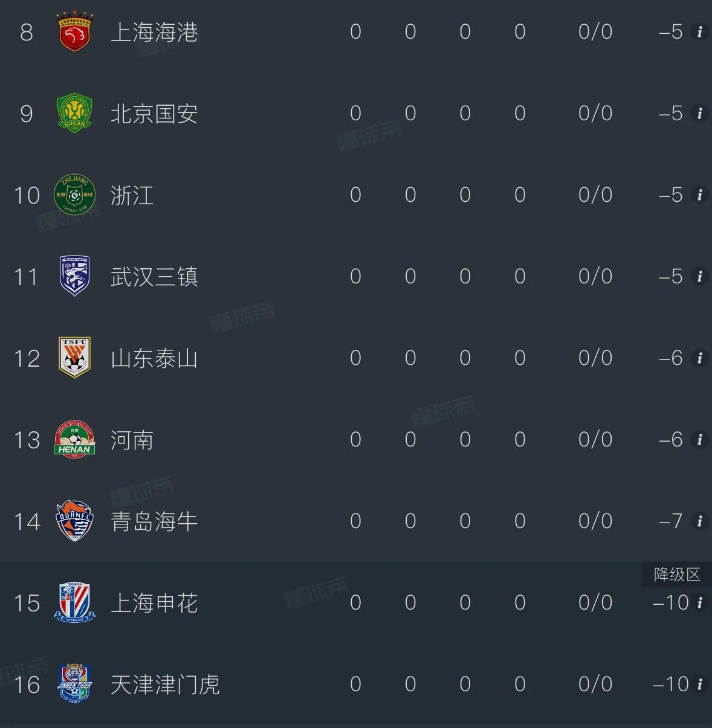The image size is (712, 728).
Task: Click the Shandong Taishan TSFC crest
Action: 74,358
